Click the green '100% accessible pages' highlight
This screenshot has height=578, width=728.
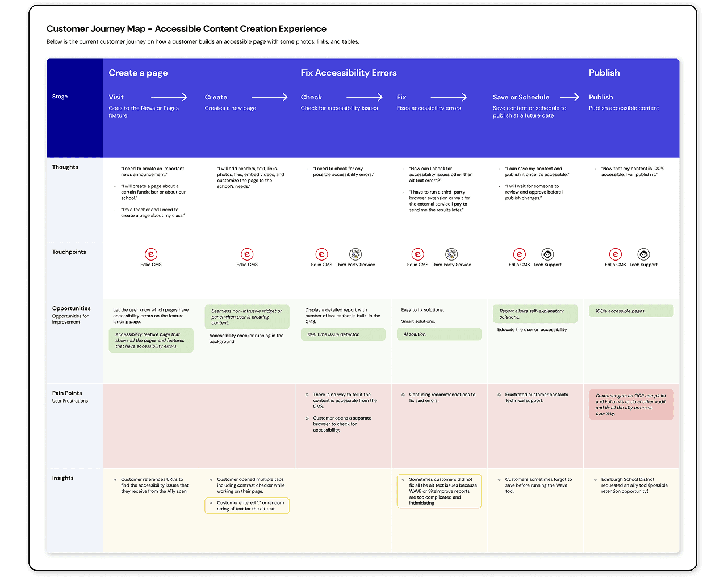[x=631, y=311]
